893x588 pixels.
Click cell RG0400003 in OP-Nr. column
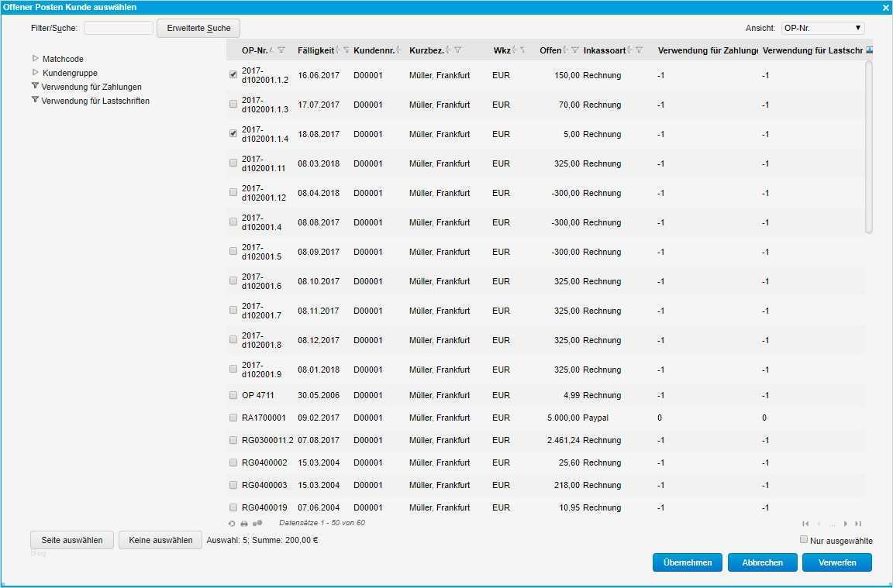tap(265, 485)
